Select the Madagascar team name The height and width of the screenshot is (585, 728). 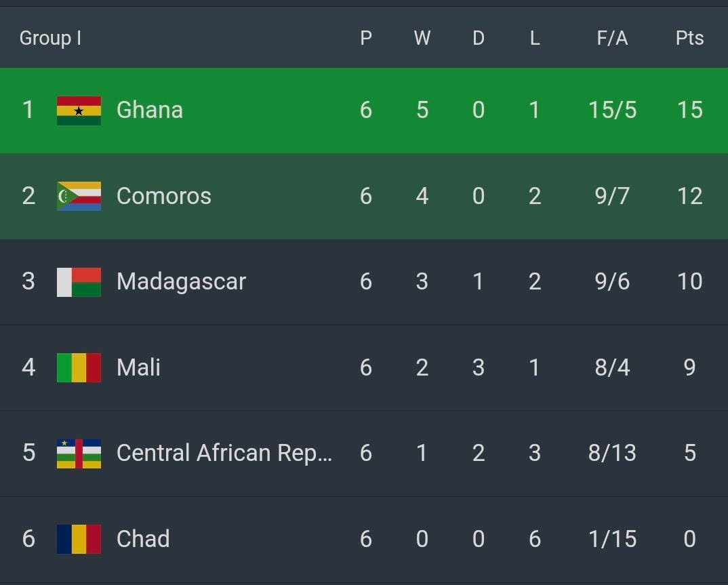pyautogui.click(x=181, y=281)
